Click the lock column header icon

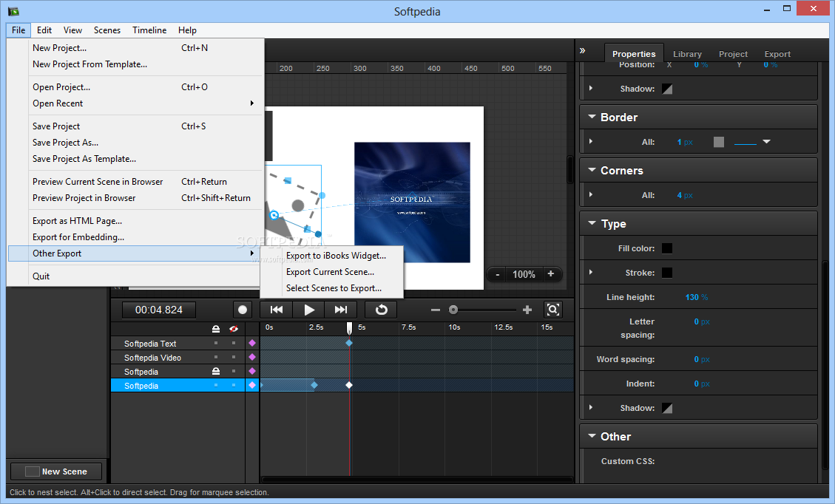[216, 329]
